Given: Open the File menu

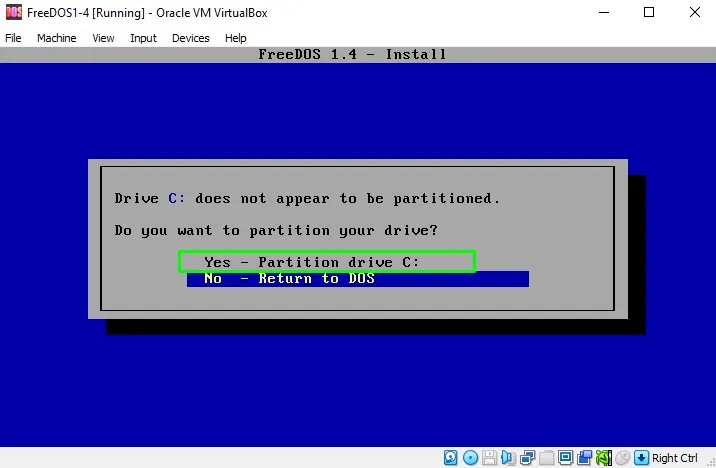Looking at the screenshot, I should [x=13, y=38].
